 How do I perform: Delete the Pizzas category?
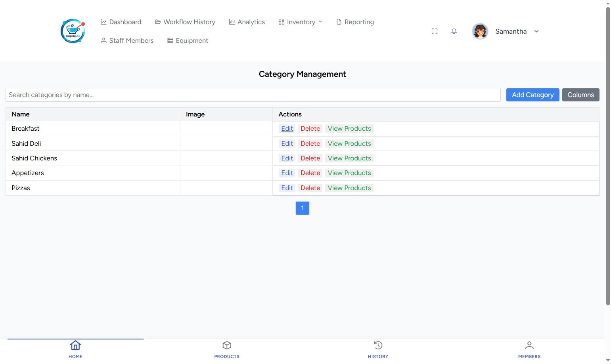coord(310,188)
